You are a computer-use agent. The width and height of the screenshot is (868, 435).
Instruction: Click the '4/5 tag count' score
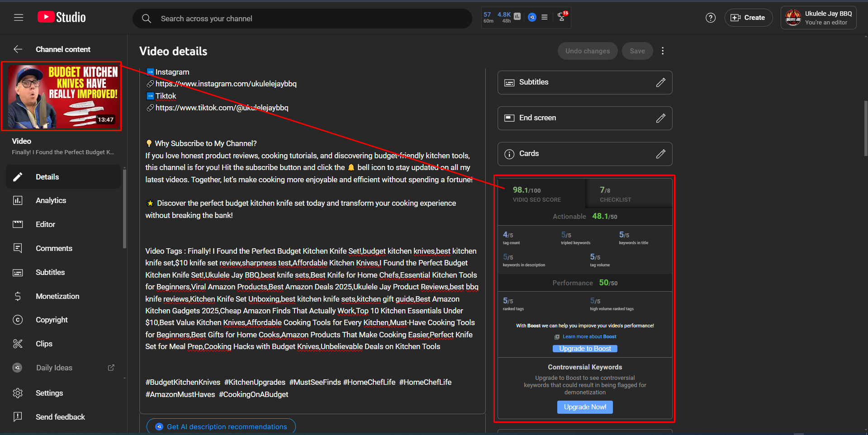[x=511, y=238]
